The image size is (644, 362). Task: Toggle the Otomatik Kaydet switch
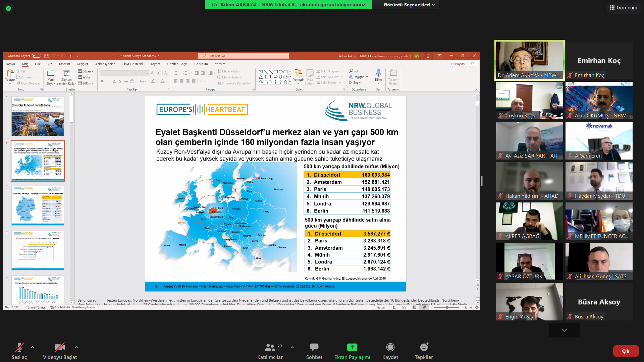36,56
